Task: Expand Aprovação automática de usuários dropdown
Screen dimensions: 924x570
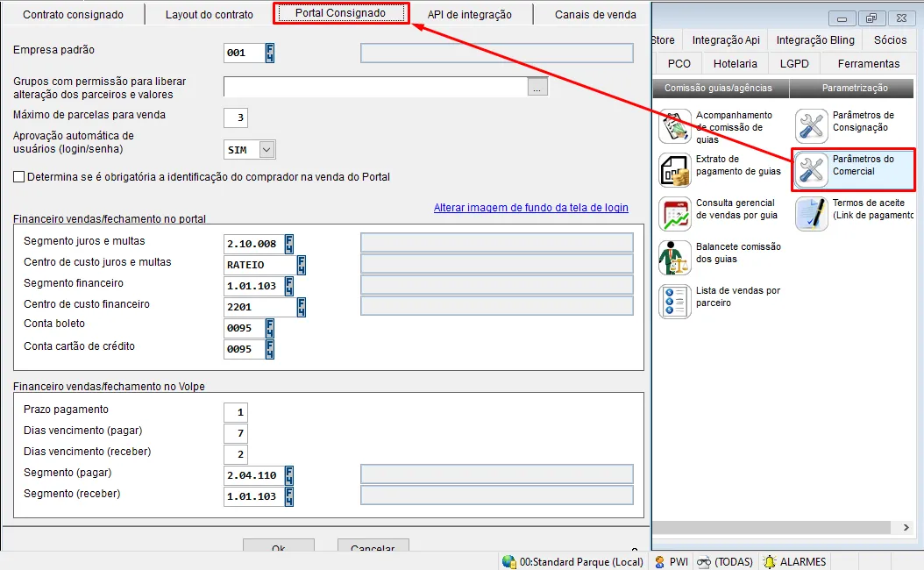Action: pyautogui.click(x=267, y=150)
